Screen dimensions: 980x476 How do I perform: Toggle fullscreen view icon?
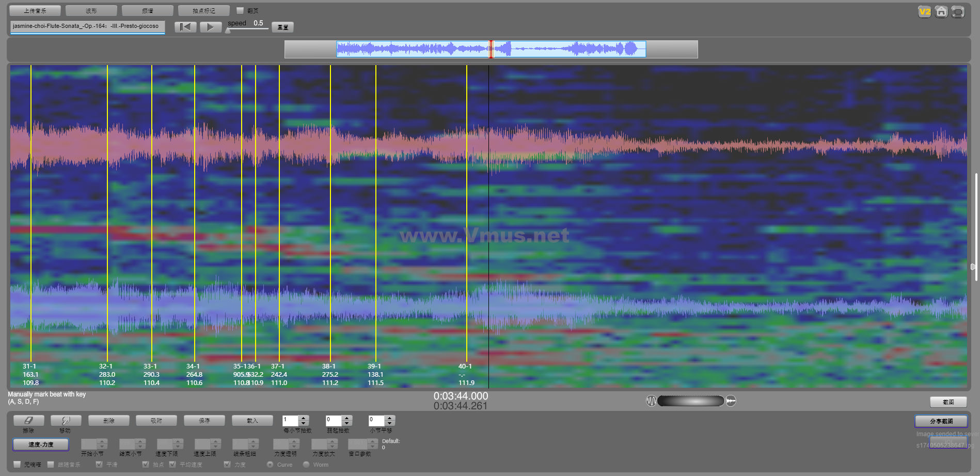pos(958,12)
